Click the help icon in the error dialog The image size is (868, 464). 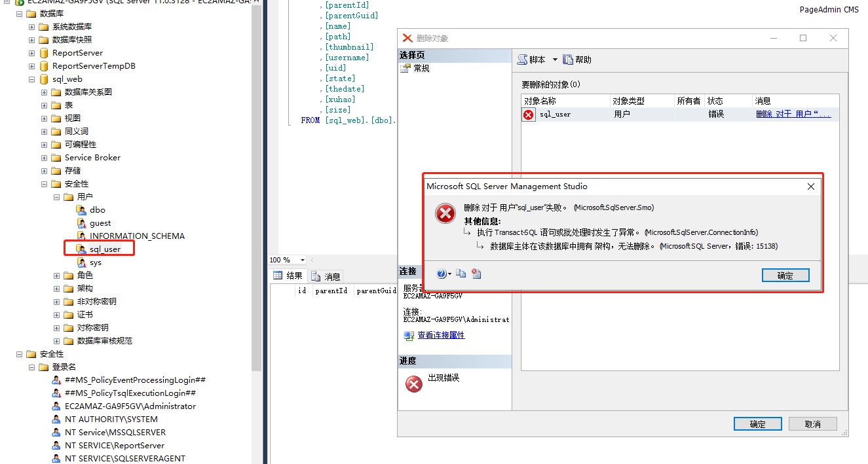pyautogui.click(x=442, y=274)
